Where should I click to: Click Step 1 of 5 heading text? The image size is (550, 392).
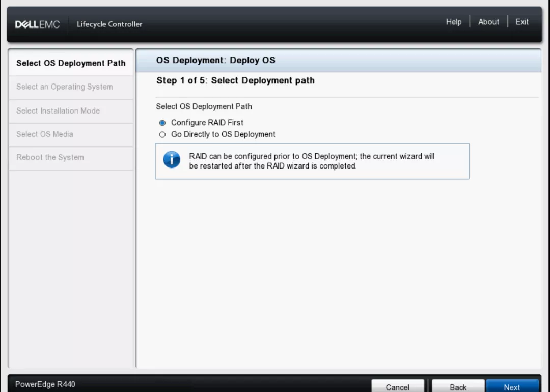(235, 80)
